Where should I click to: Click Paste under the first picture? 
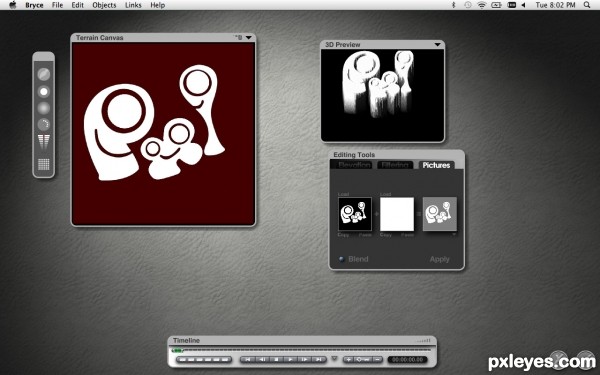365,235
